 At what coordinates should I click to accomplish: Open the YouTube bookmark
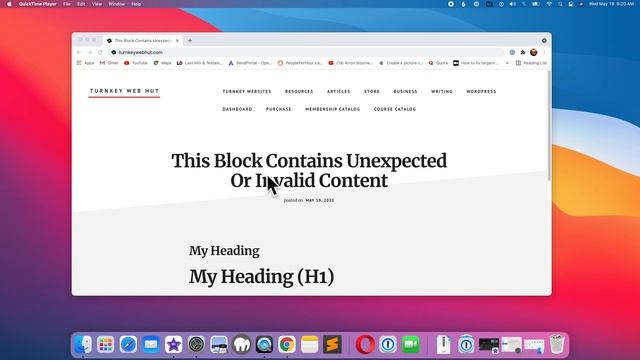[x=136, y=63]
